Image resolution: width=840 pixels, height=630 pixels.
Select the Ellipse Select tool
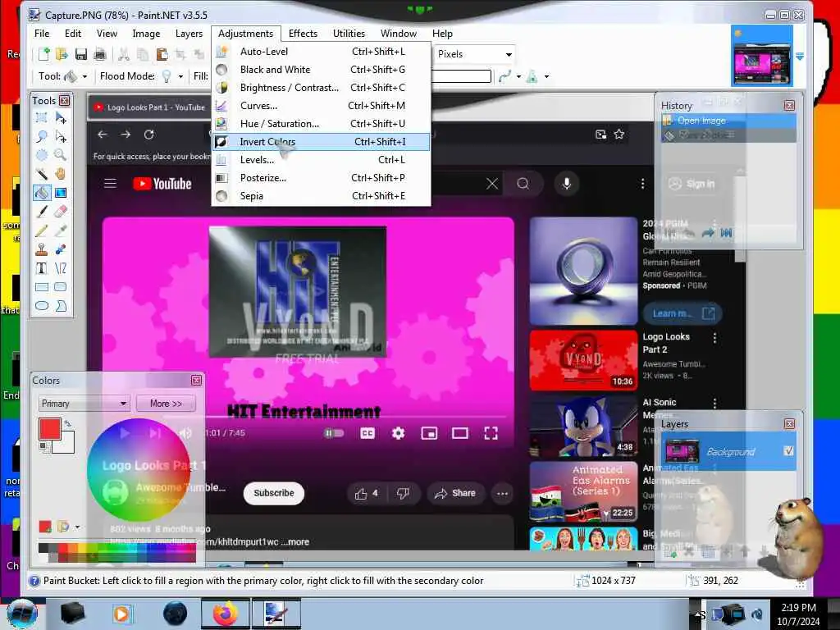(x=41, y=155)
